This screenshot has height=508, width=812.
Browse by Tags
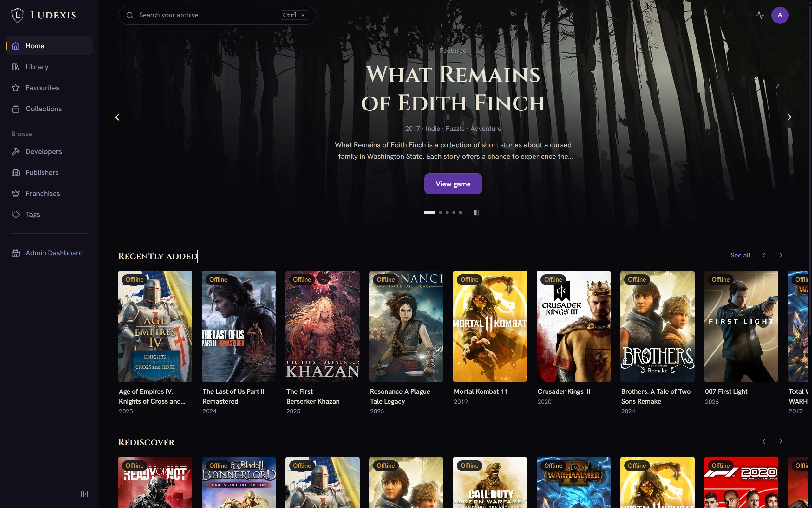[x=49, y=214]
